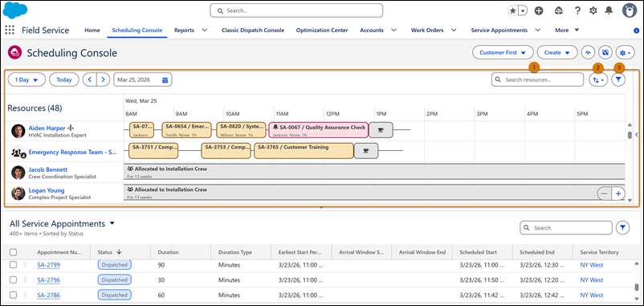Open the All Service Appointments list dropdown
This screenshot has width=644, height=306.
point(112,223)
